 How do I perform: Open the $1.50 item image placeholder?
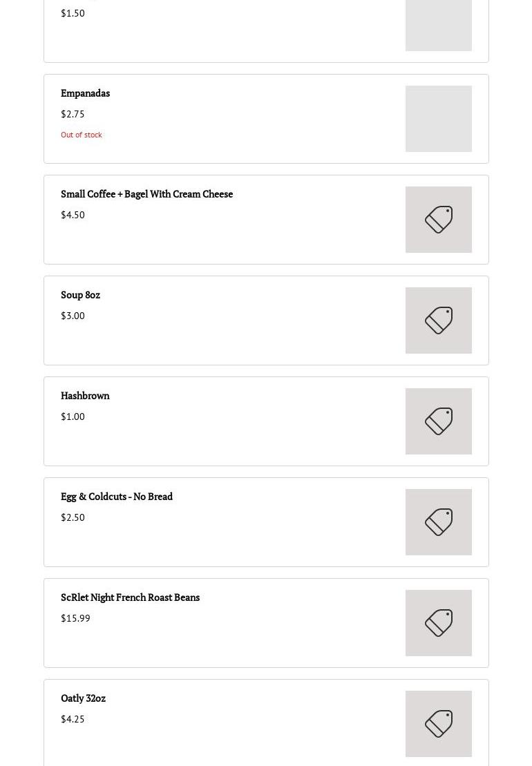439,25
